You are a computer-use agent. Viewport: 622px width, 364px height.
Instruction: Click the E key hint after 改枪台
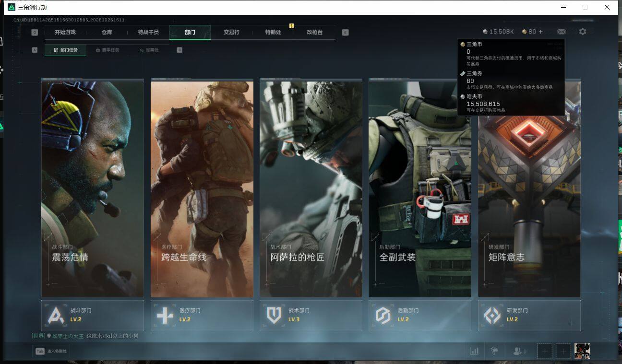[346, 33]
